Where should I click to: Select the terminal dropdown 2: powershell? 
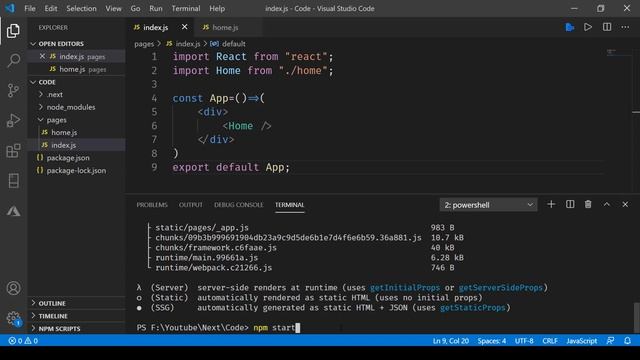tap(488, 205)
